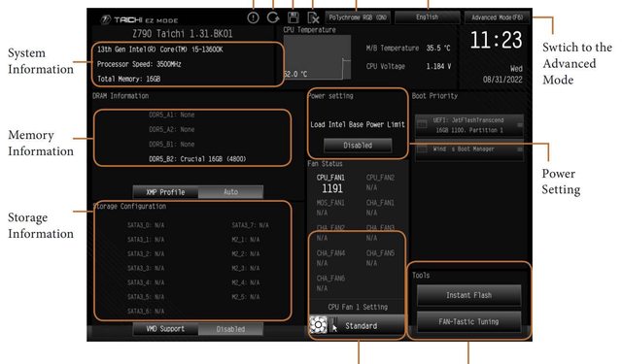Screen dimensions: 622x364
Task: Switch to Advanced Mode (F6)
Action: pos(497,17)
